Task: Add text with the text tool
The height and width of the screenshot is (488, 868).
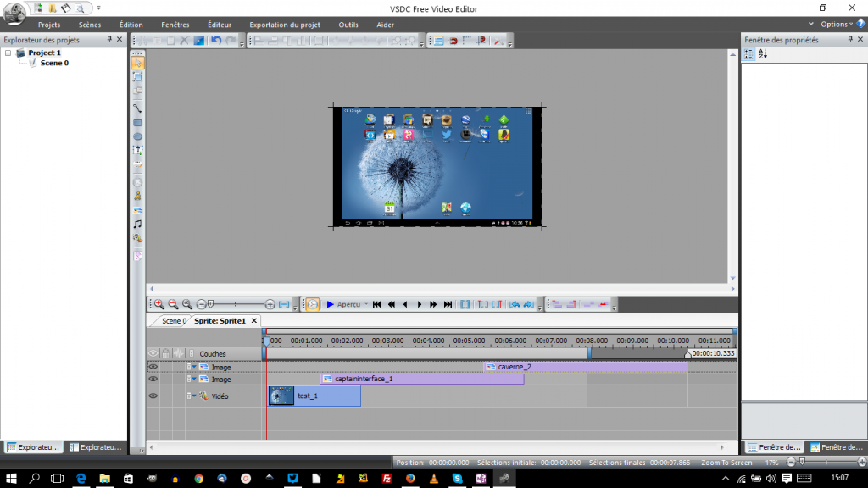Action: click(x=137, y=150)
